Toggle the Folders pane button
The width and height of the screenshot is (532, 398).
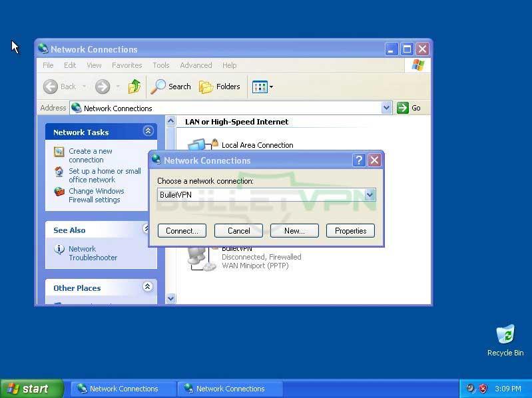tap(220, 87)
